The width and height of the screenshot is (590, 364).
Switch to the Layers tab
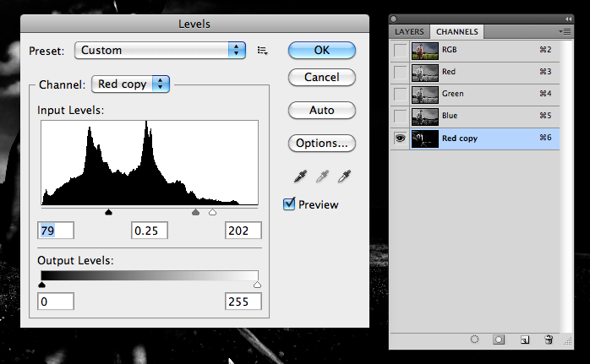coord(409,32)
